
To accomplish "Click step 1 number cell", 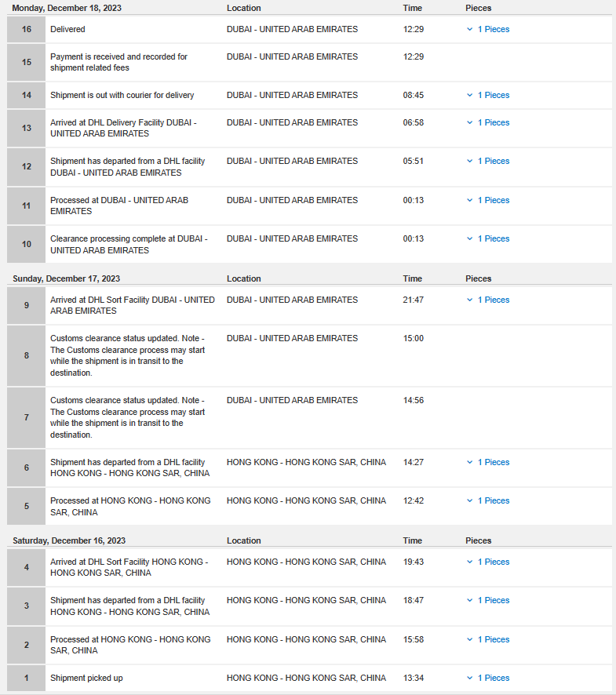I will pyautogui.click(x=26, y=679).
